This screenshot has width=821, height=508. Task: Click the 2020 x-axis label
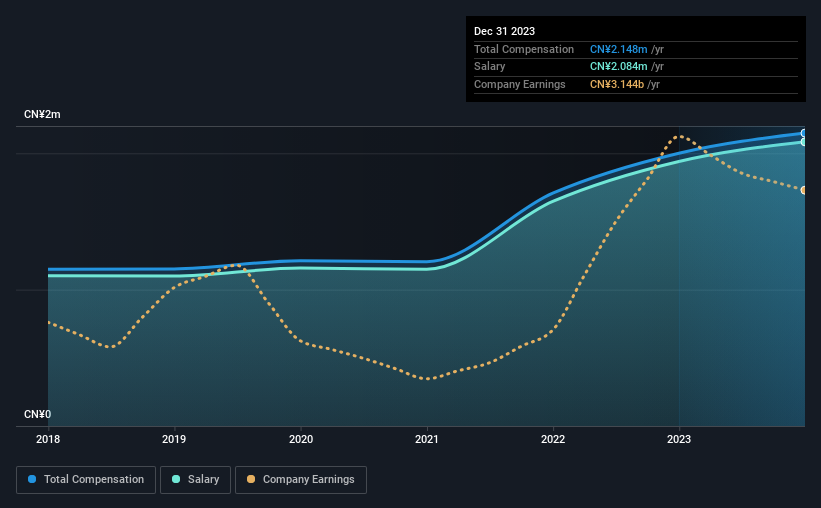(x=301, y=439)
